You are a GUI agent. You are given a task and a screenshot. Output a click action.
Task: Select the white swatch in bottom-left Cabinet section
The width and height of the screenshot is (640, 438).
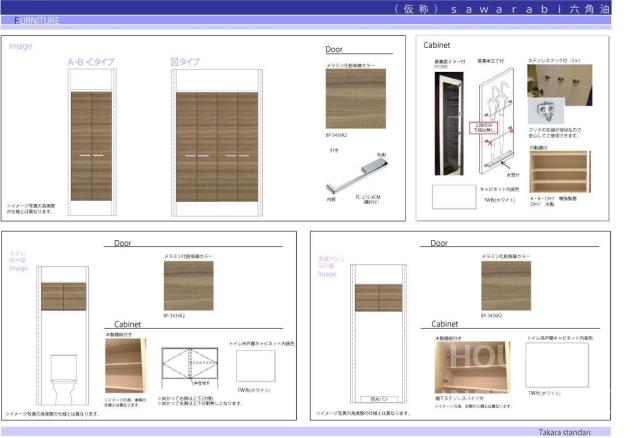(255, 365)
